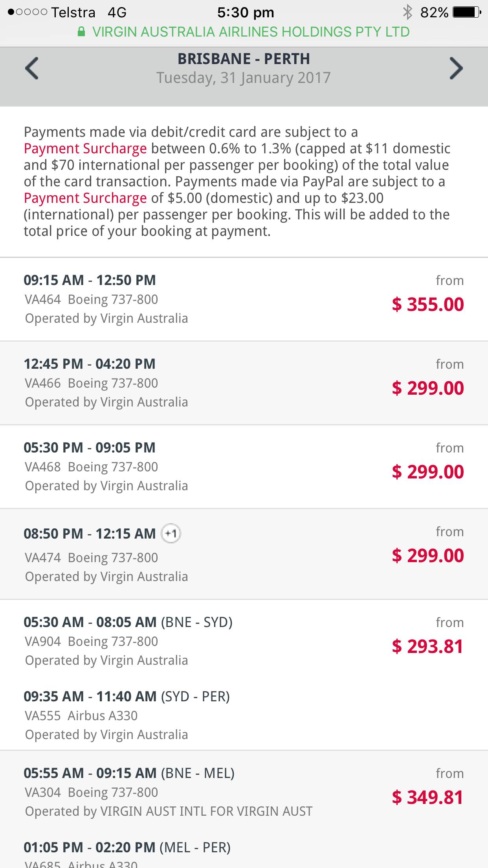Tap the Bluetooth status icon
Viewport: 488px width, 868px height.
click(407, 12)
